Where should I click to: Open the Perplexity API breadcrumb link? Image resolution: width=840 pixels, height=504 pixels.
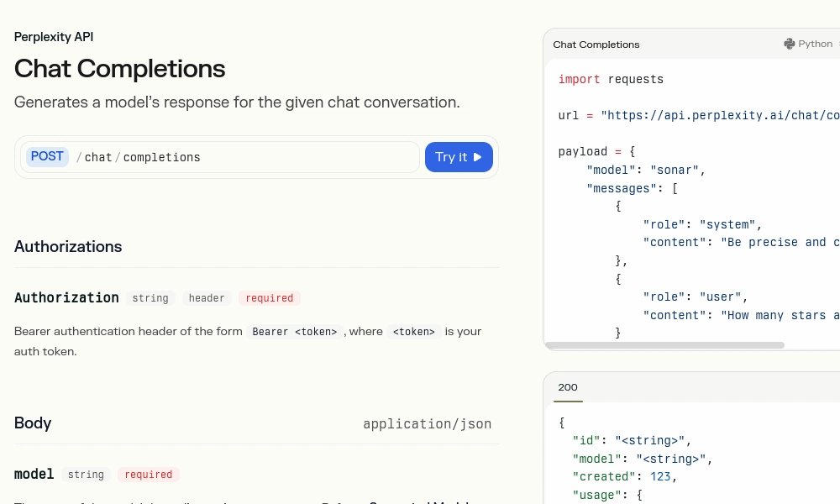pyautogui.click(x=54, y=37)
